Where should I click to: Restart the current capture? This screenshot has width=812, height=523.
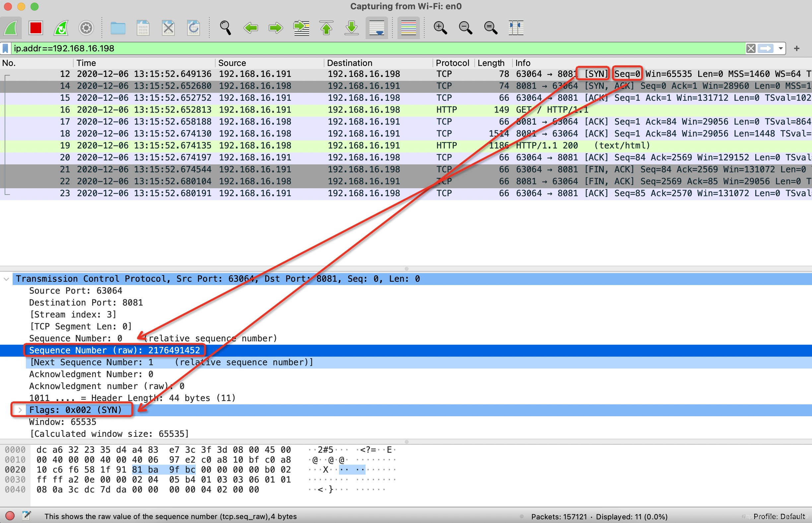pos(61,28)
